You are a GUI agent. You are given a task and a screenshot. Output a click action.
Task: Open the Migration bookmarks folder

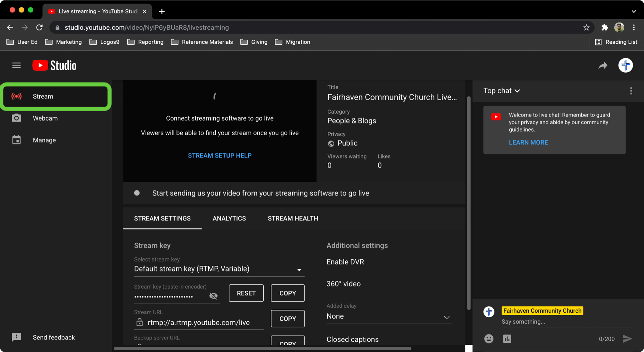[x=293, y=42]
